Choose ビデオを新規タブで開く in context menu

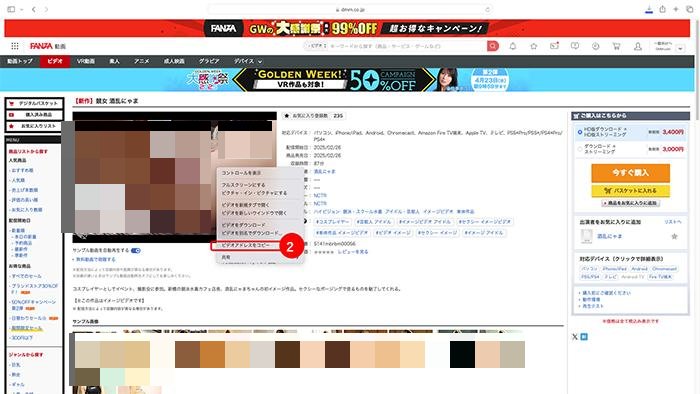coord(246,205)
